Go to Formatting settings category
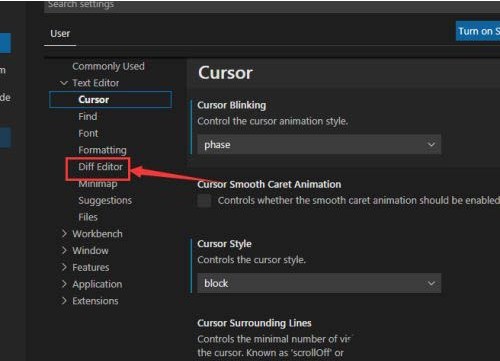 point(102,150)
